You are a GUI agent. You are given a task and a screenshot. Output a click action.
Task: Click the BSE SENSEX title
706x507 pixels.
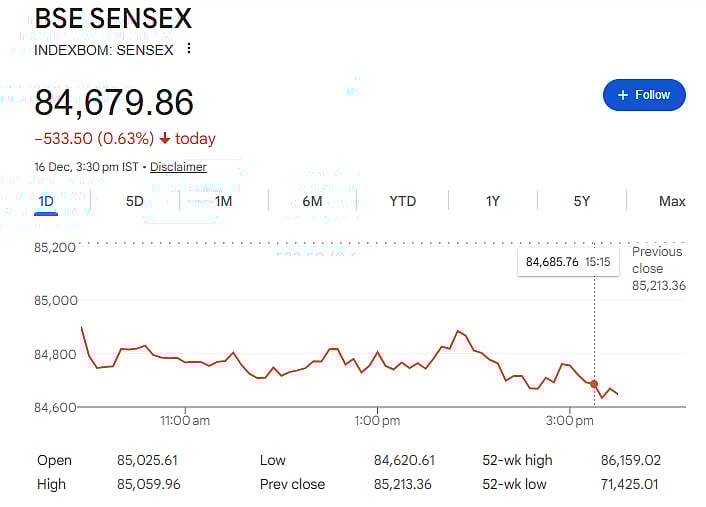point(113,19)
